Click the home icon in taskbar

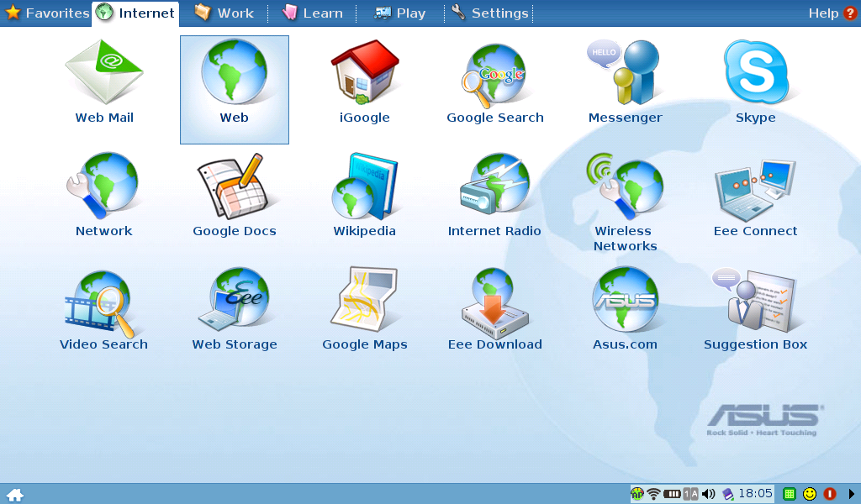15,495
